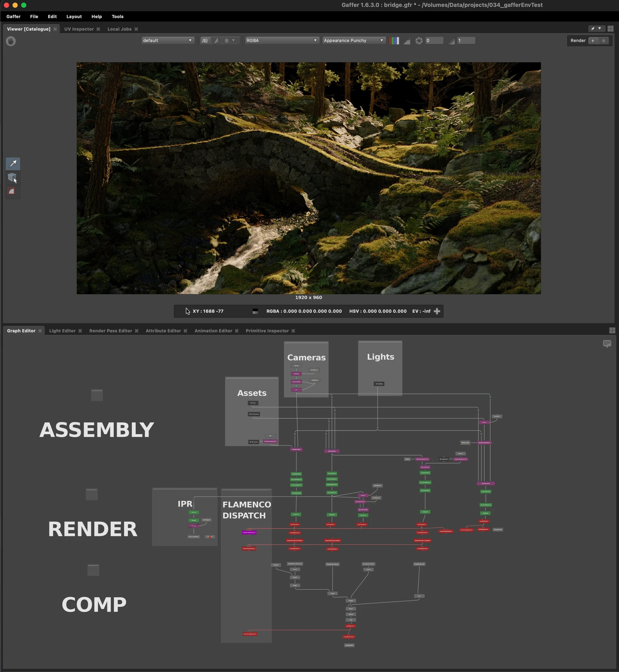The height and width of the screenshot is (672, 619).
Task: Select the Assets backdrop title
Action: click(252, 393)
